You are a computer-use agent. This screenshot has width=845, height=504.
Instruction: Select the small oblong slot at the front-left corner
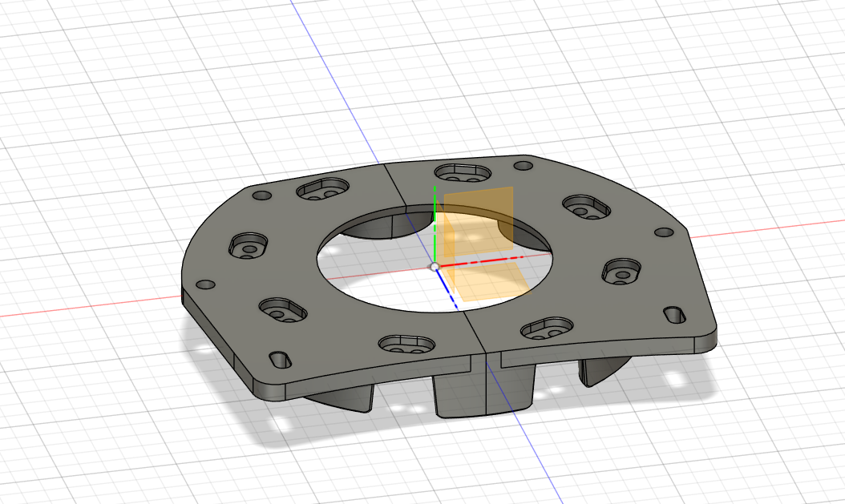coord(281,359)
